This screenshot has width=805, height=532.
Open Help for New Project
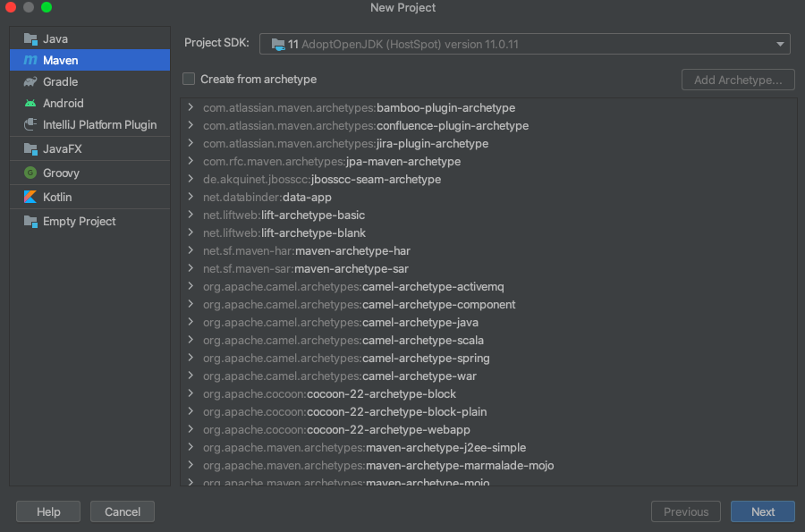coord(48,511)
